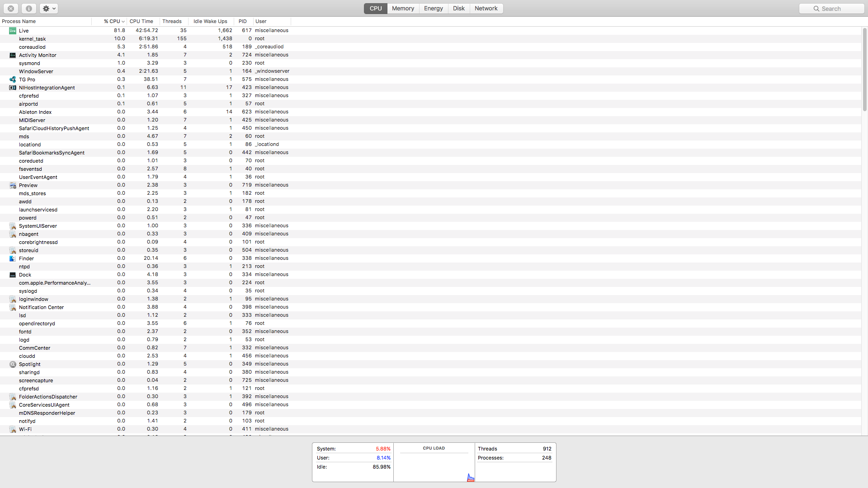Image resolution: width=868 pixels, height=488 pixels.
Task: Select the opendirectoryd process row
Action: [x=430, y=324]
